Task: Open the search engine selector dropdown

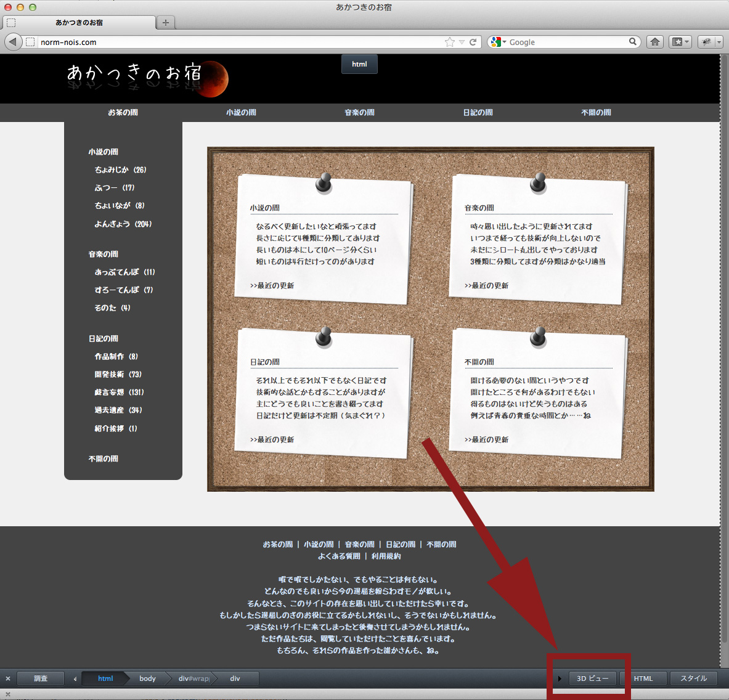Action: (x=498, y=42)
